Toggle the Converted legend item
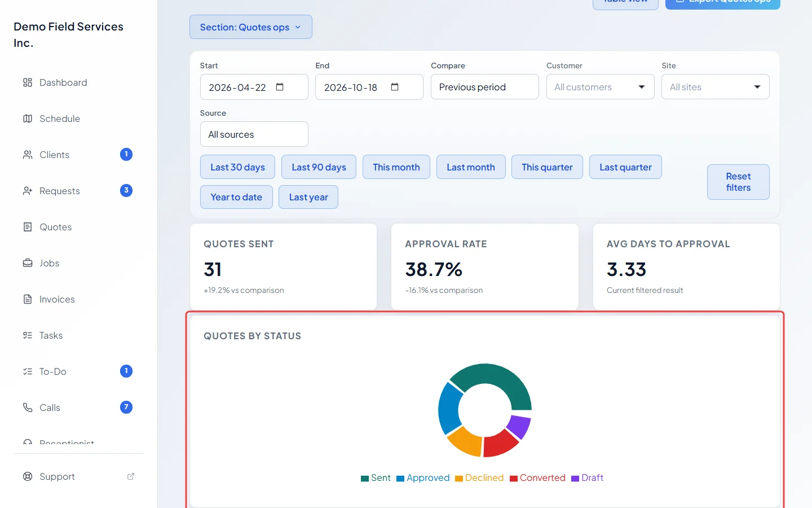812x508 pixels. [x=537, y=478]
